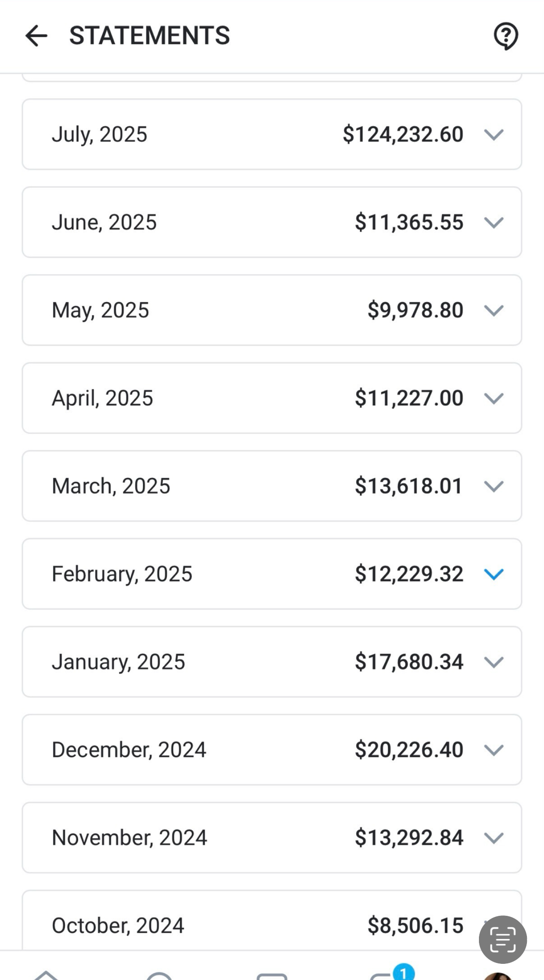Tap the floating text scan button
The image size is (544, 980).
(502, 939)
